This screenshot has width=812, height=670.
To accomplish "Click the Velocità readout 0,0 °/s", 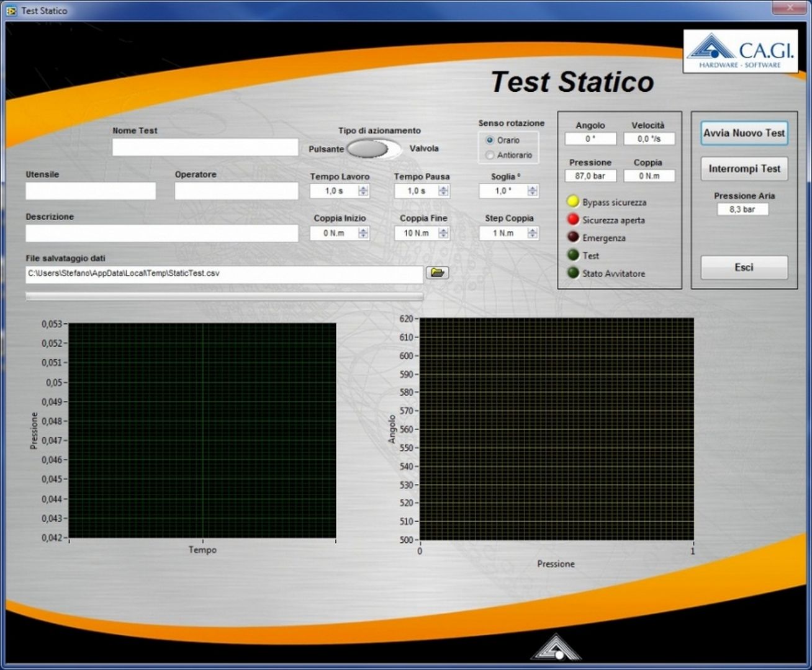I will [649, 139].
